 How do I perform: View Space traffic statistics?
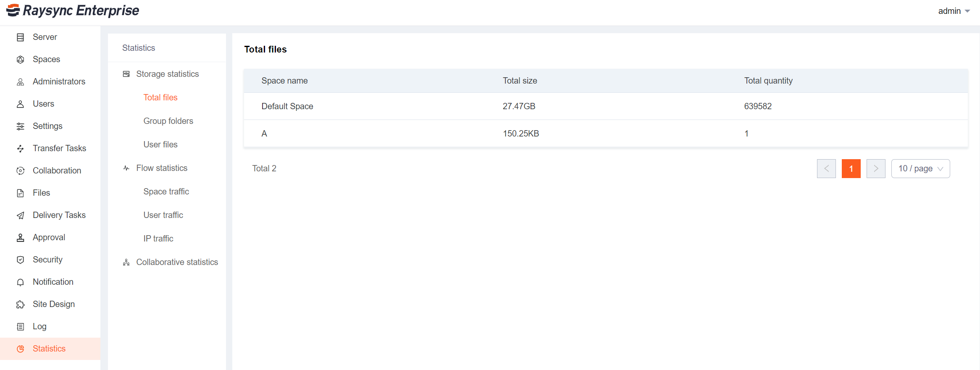(166, 192)
